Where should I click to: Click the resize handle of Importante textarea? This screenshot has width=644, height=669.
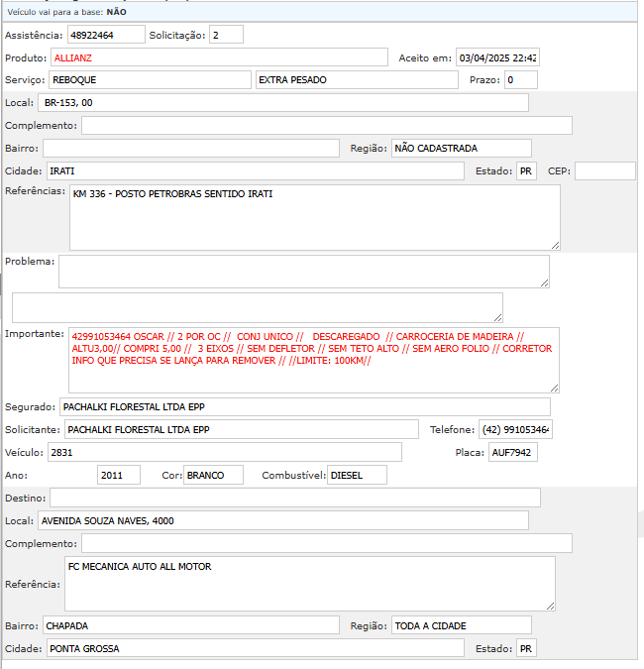click(x=554, y=388)
